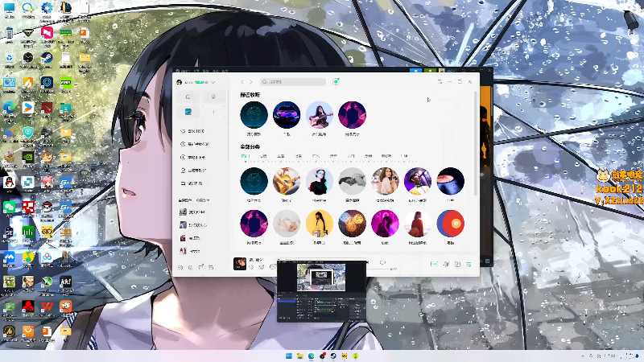This screenshot has height=362, width=644.
Task: Open the grayscale hands category thumbnail
Action: point(353,181)
